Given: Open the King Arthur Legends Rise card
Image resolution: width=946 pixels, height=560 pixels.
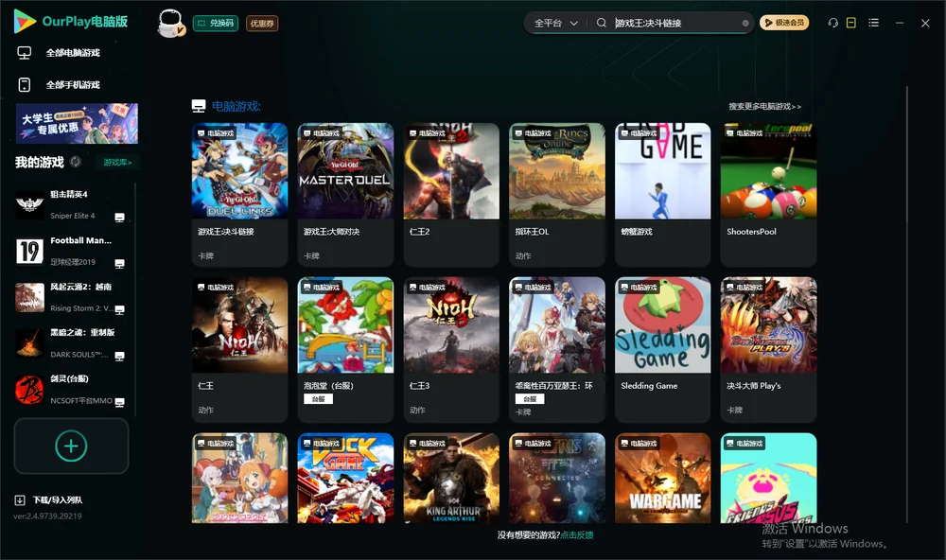Looking at the screenshot, I should pyautogui.click(x=451, y=478).
